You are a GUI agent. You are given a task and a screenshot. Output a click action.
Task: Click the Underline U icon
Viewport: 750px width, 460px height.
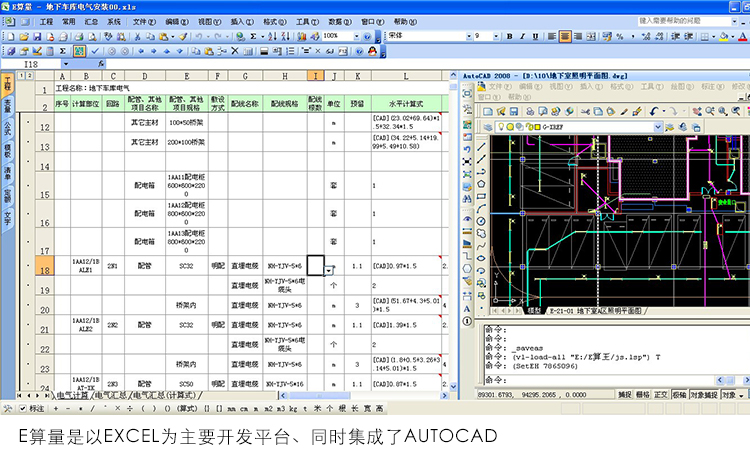point(535,36)
